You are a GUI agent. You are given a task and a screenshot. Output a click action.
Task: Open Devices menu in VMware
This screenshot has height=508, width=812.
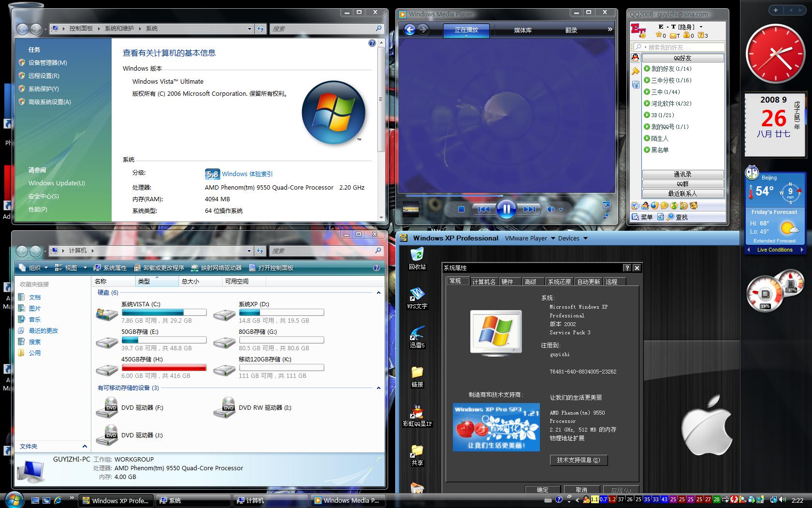572,238
